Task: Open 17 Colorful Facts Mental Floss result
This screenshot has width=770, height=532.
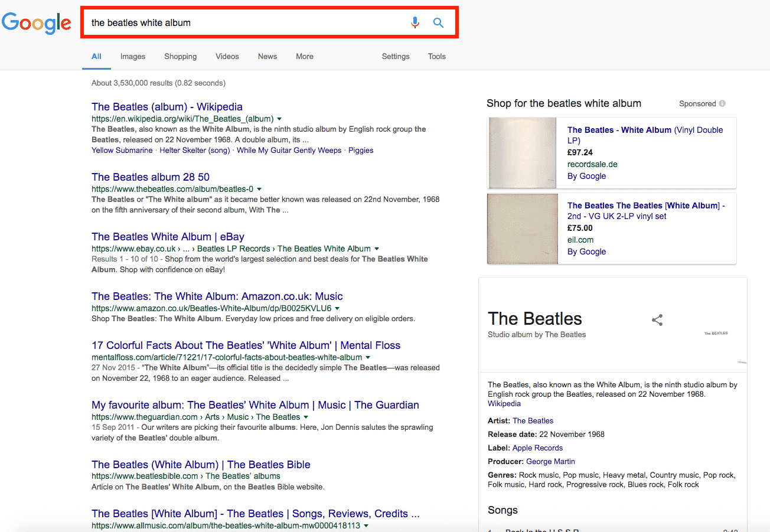Action: pyautogui.click(x=246, y=345)
